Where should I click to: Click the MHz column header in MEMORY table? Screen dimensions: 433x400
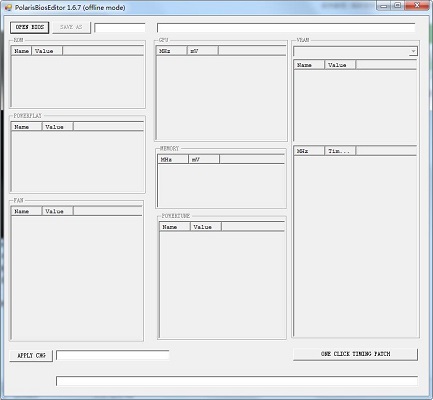coord(173,159)
